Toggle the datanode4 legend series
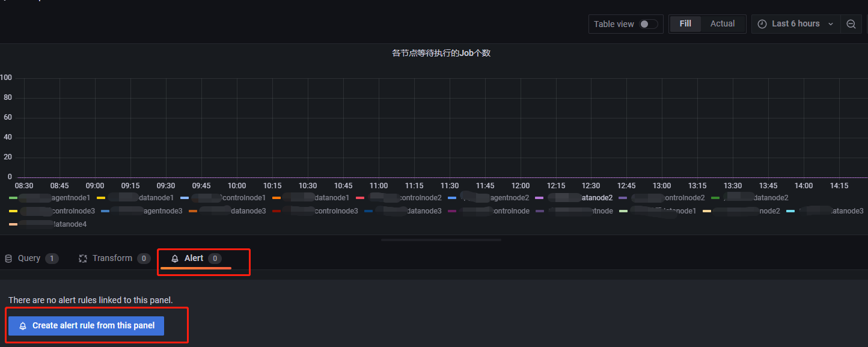 point(66,224)
